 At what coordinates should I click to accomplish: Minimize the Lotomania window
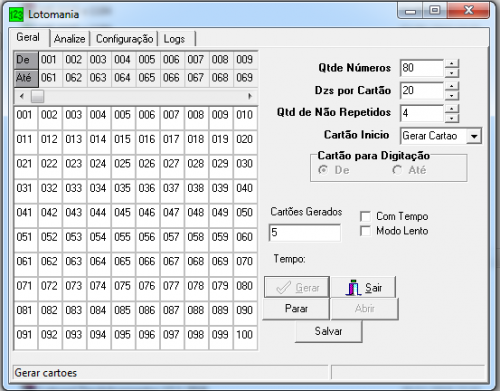410,11
